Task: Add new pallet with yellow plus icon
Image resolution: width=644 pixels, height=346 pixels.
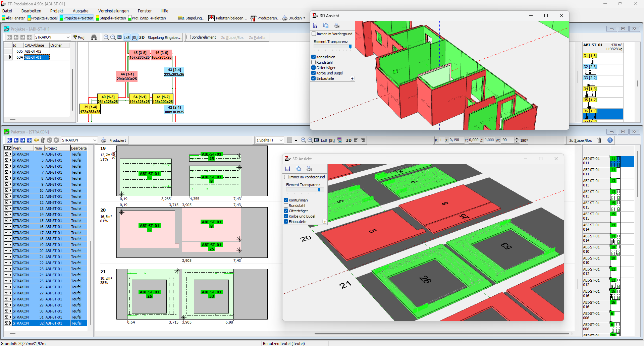Action: 36,140
